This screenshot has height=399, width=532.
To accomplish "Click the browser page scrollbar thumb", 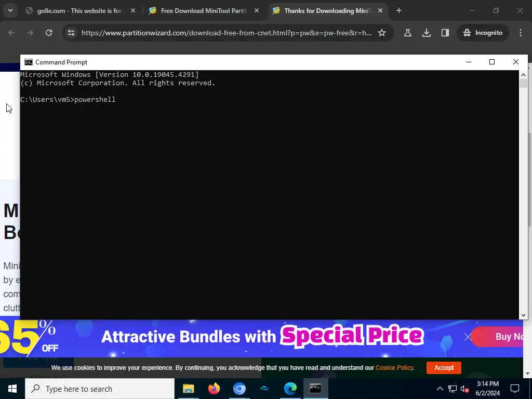I will [529, 180].
